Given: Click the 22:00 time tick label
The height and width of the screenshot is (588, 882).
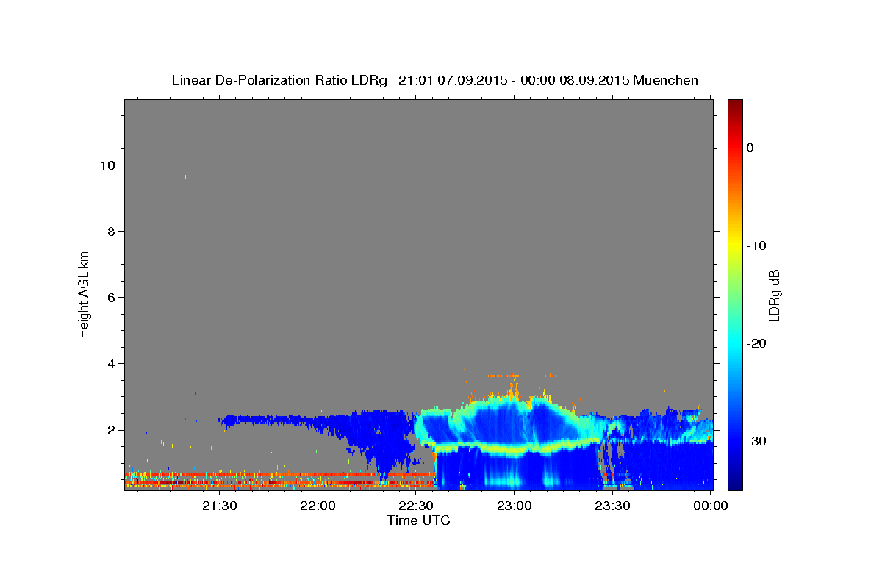Looking at the screenshot, I should pos(318,506).
